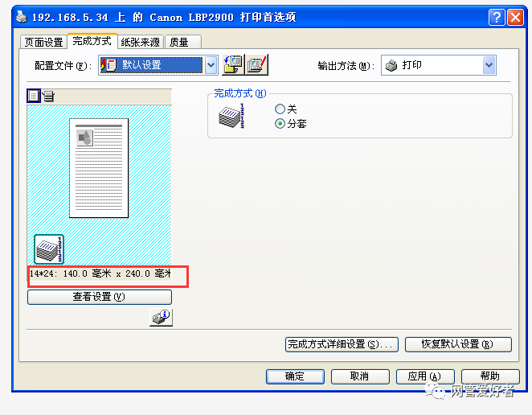Click the Add Profile icon
532x415 pixels.
click(x=233, y=64)
